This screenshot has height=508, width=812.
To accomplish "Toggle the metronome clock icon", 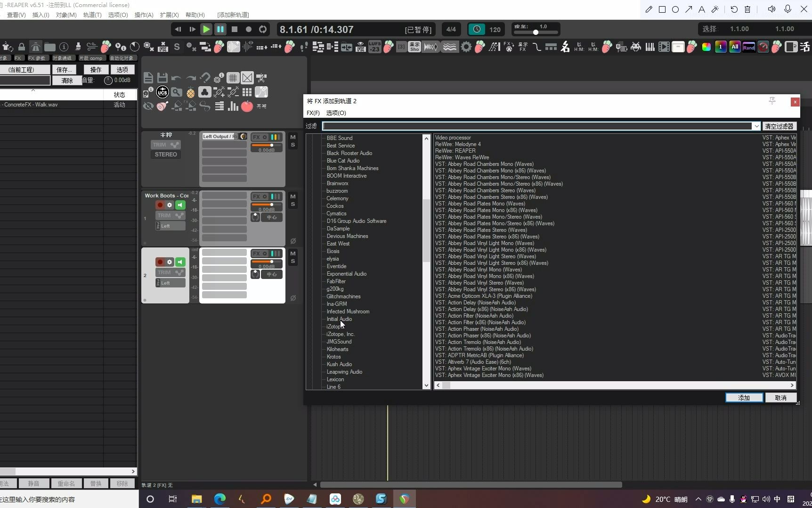I will pos(477,29).
